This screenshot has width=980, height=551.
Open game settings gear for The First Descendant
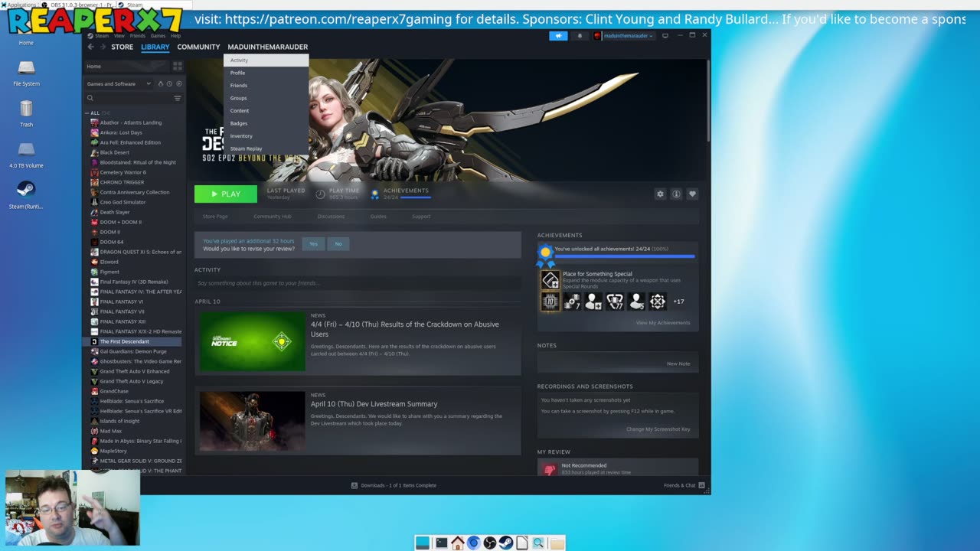coord(660,194)
